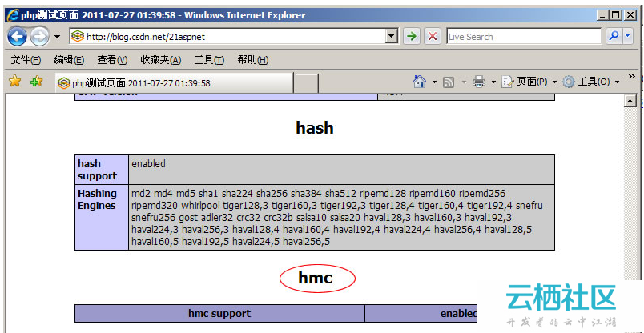The height and width of the screenshot is (333, 644).
Task: Click the green Go arrow button
Action: 411,37
